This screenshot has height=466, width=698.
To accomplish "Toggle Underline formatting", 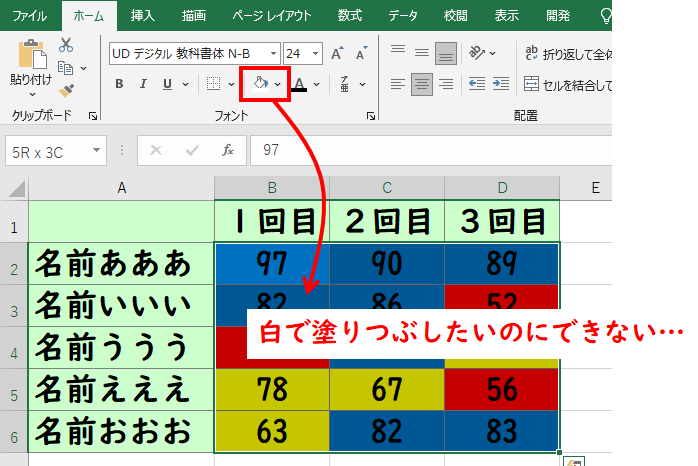I will [167, 84].
